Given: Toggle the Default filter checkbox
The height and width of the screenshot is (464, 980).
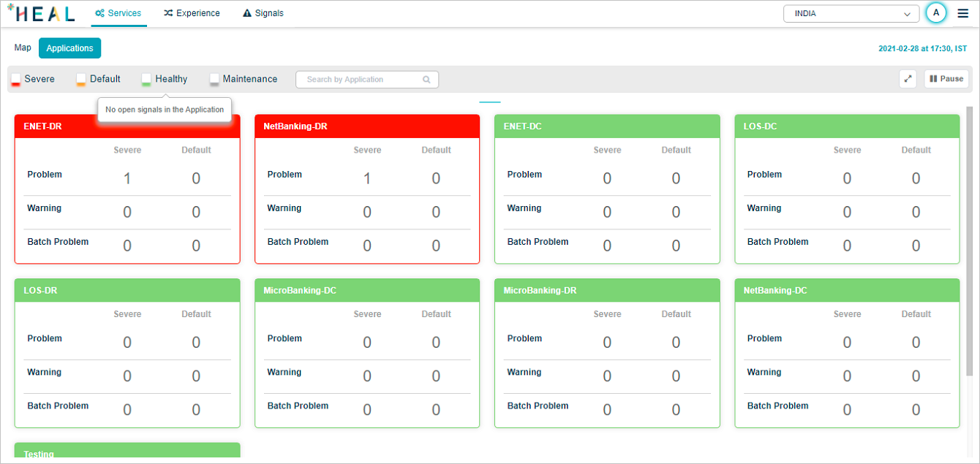Looking at the screenshot, I should (81, 79).
